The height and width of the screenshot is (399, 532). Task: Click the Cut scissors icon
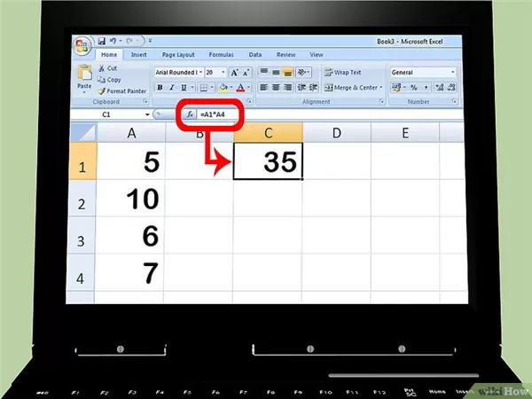pyautogui.click(x=101, y=68)
